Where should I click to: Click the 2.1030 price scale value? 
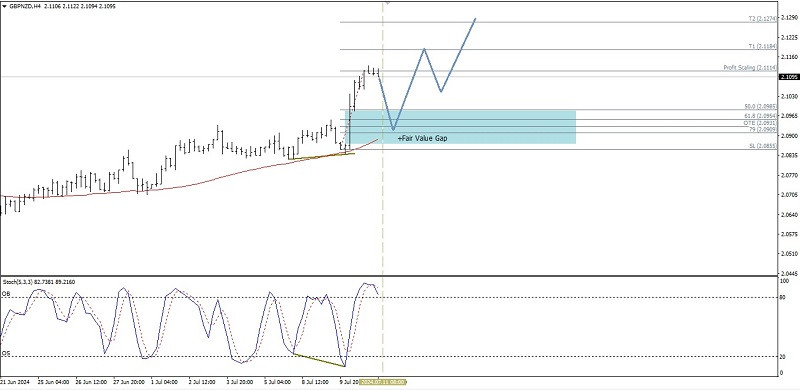(788, 96)
